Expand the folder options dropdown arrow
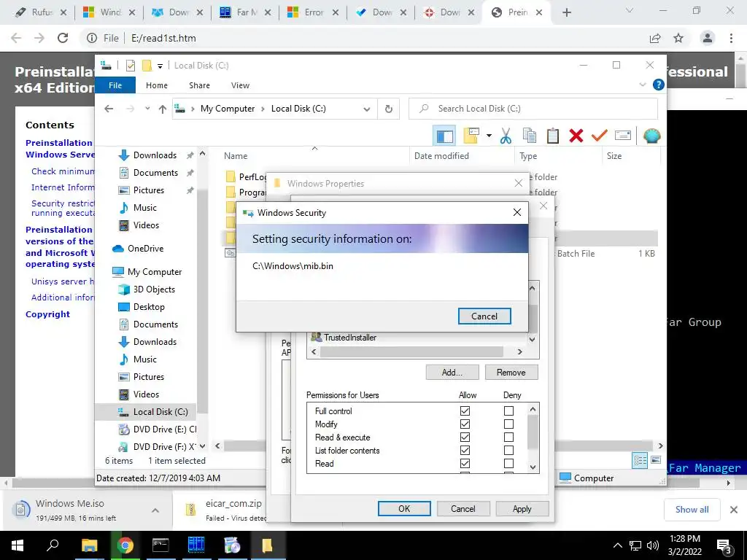747x560 pixels. [x=489, y=136]
